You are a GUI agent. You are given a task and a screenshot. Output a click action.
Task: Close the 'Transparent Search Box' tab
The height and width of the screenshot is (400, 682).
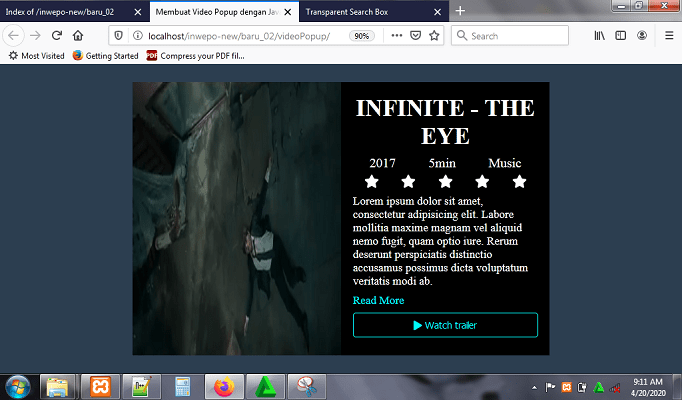(x=438, y=12)
